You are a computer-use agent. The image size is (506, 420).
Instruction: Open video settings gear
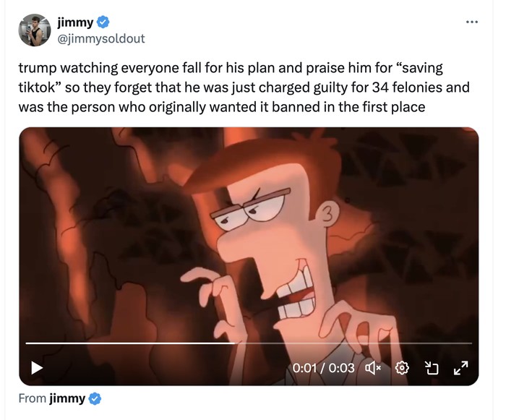coord(403,368)
